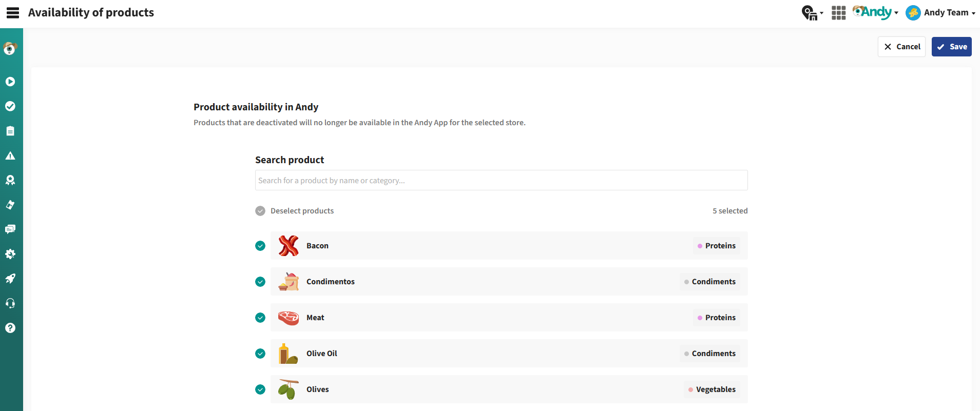
Task: Toggle the Deselect products checkbox
Action: [x=260, y=211]
